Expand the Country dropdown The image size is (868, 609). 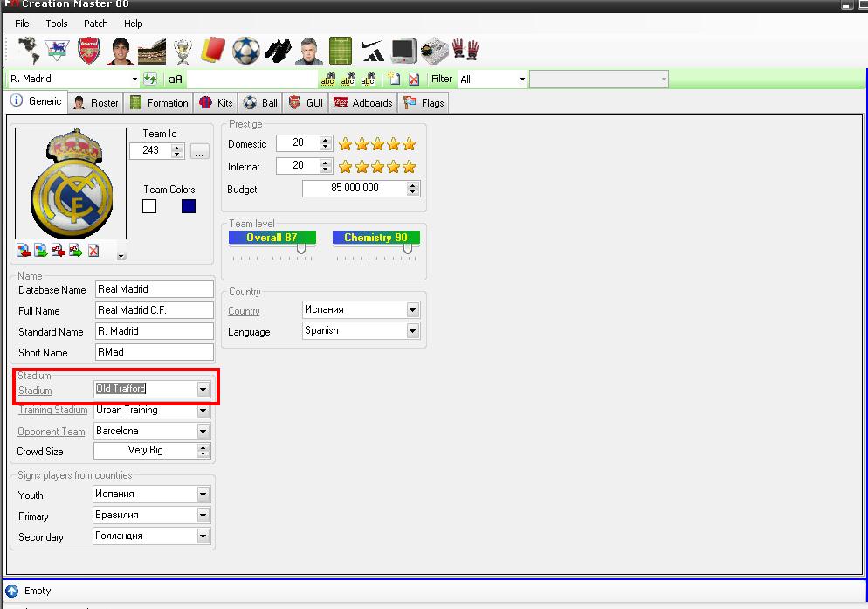pos(412,310)
